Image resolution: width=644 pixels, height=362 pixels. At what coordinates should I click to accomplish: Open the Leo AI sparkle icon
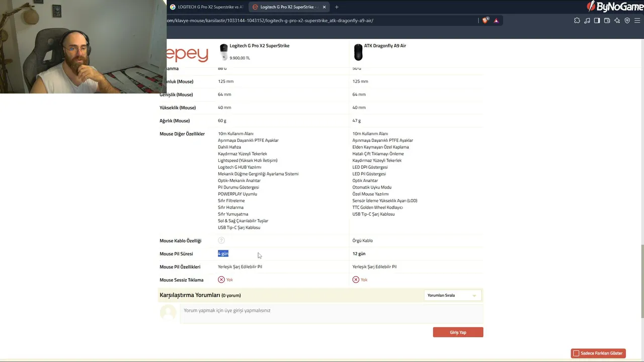point(617,21)
